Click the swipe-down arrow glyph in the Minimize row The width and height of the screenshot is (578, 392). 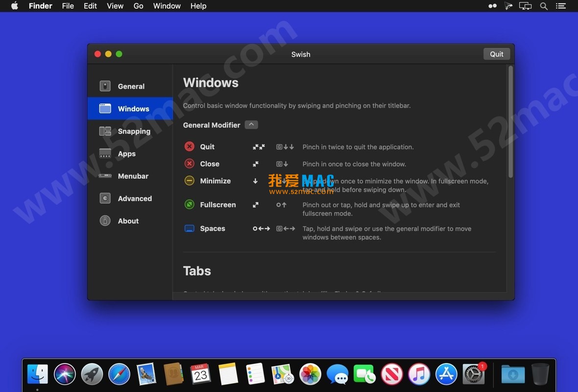tap(255, 181)
